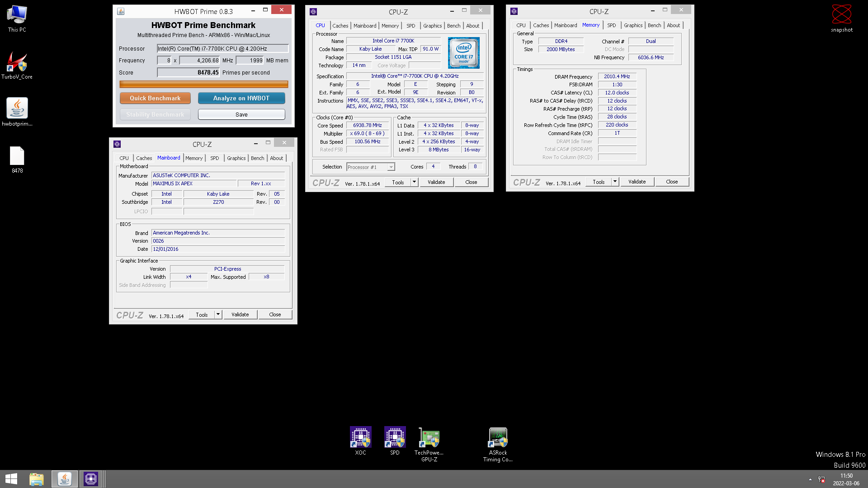
Task: Click the Processor name field in HWBOT Prime
Action: (222, 48)
